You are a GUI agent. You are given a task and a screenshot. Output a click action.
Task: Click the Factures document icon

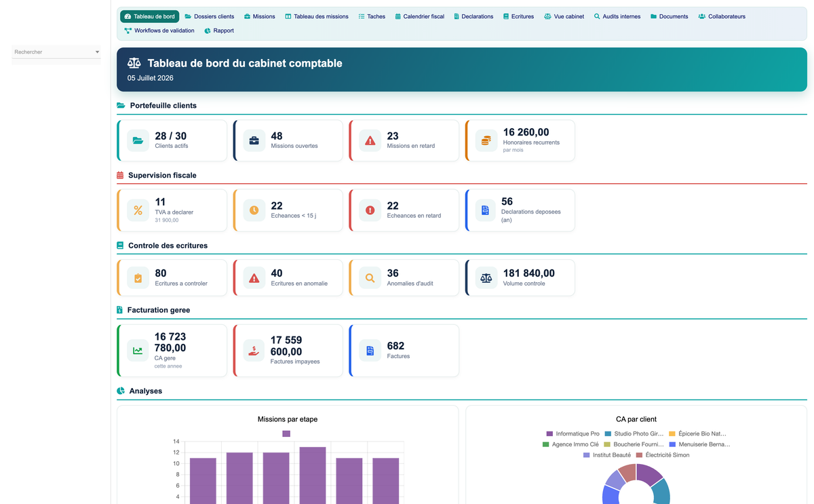(x=370, y=351)
